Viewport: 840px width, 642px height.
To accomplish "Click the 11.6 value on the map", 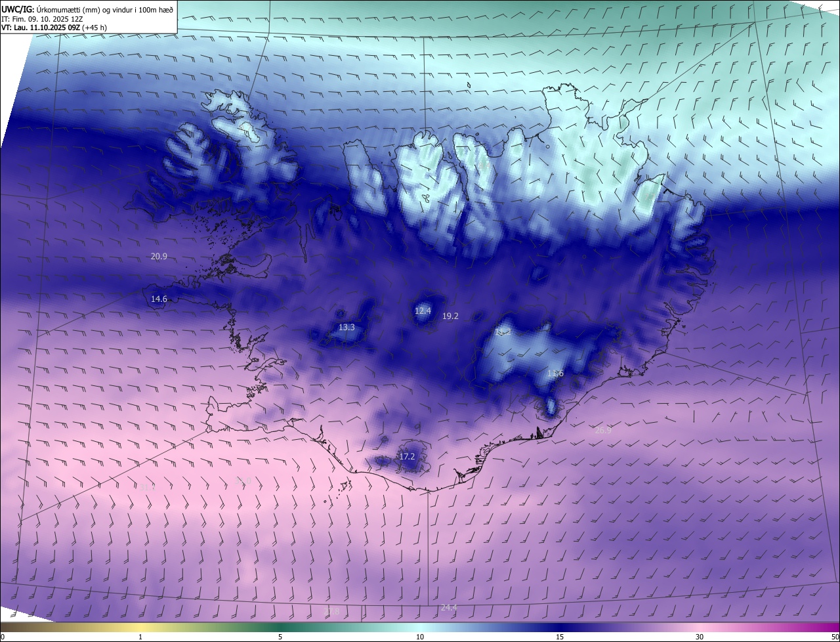I will (555, 374).
